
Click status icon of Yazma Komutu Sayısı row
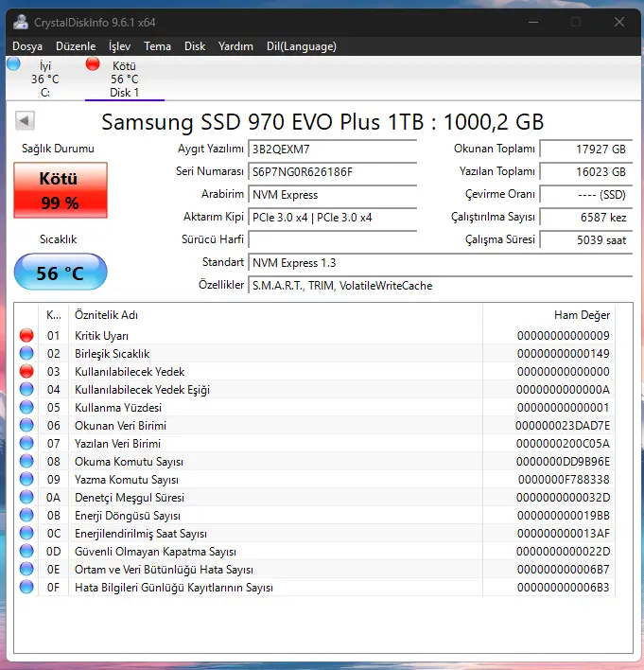[x=26, y=479]
